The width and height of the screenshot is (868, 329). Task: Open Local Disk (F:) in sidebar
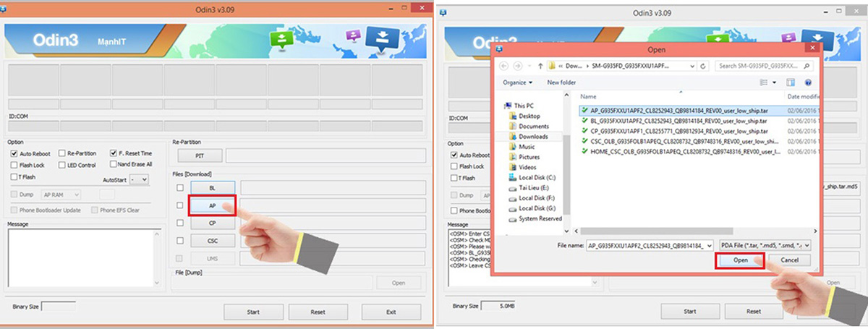point(532,197)
